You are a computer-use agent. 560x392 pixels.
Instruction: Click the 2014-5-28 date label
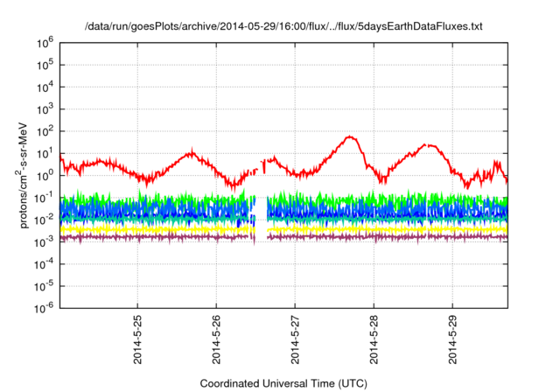[x=374, y=339]
